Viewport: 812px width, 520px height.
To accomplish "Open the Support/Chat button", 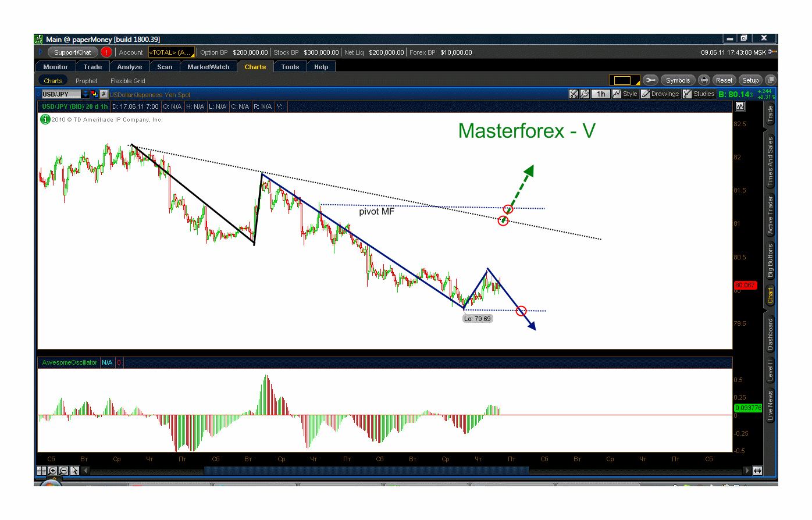I will coord(73,52).
